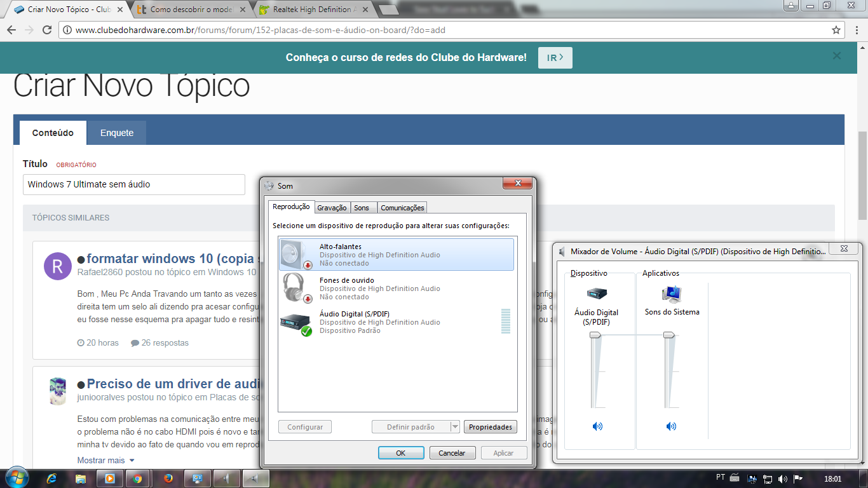This screenshot has width=868, height=488.
Task: Open the Windows Start menu
Action: click(17, 478)
